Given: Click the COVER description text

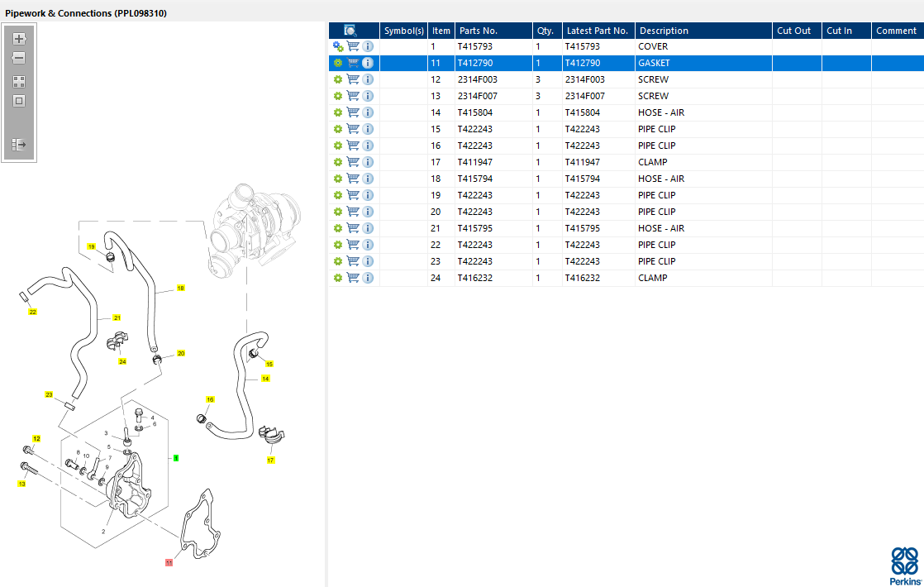Looking at the screenshot, I should tap(653, 46).
